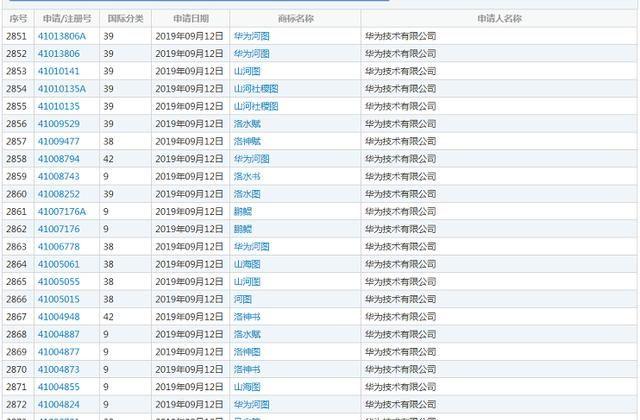
Task: Open registration number 41007176 in row 2862
Action: pos(59,229)
